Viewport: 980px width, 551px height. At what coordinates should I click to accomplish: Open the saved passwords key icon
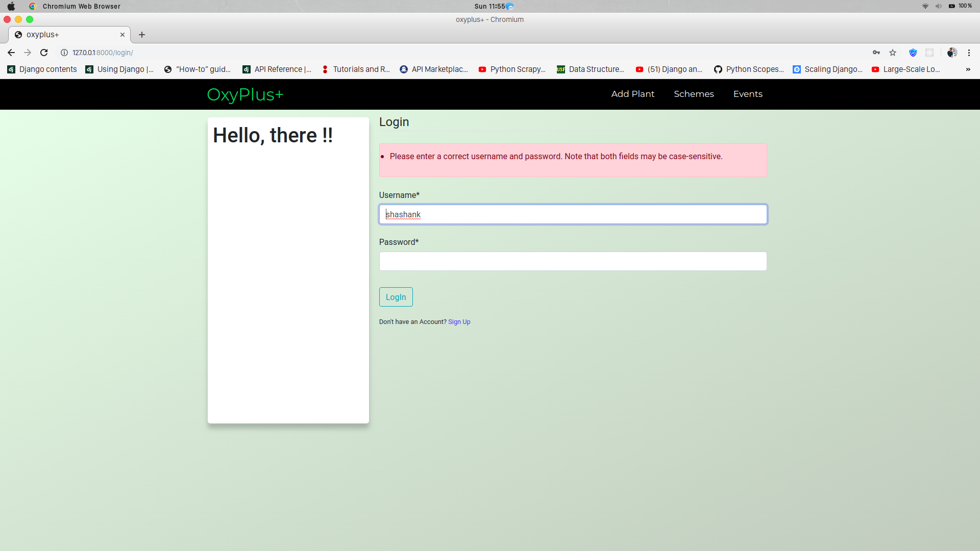click(876, 53)
